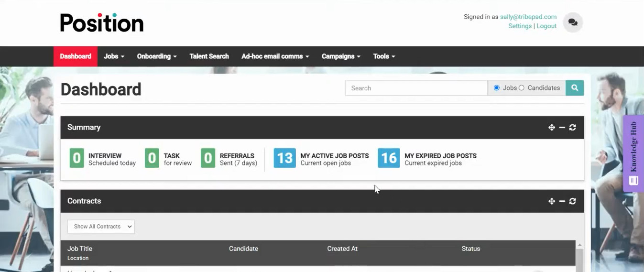Click the Interview Scheduled today label
Image resolution: width=644 pixels, height=272 pixels.
(112, 160)
